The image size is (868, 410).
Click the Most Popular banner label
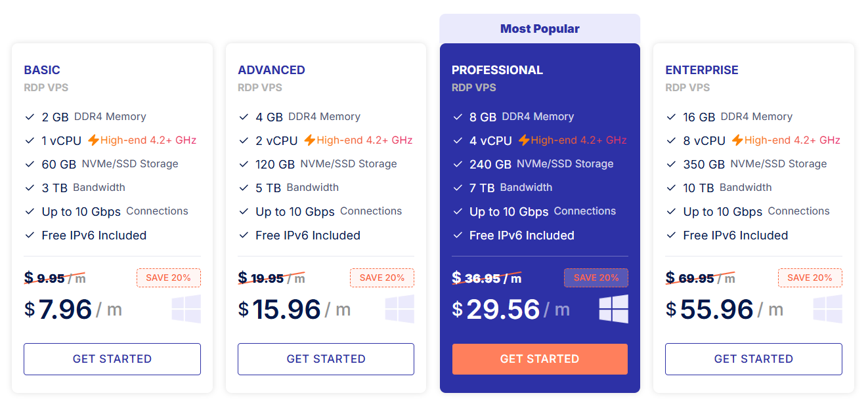[x=540, y=29]
